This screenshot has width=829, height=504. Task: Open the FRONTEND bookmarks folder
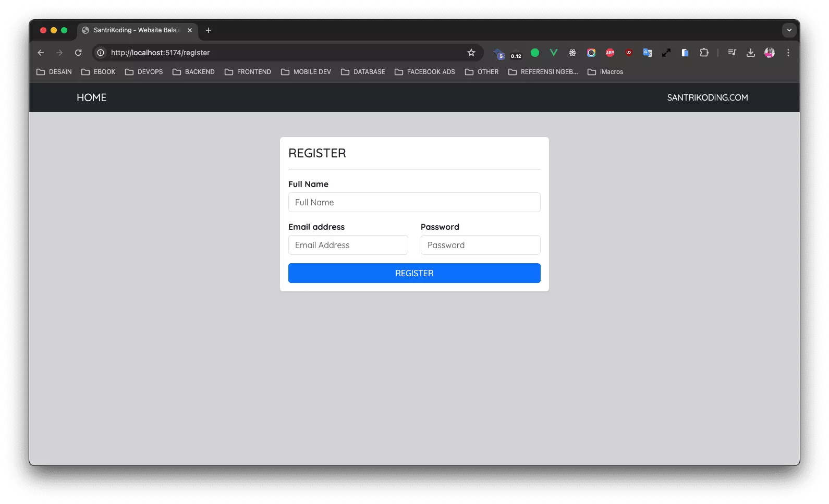pyautogui.click(x=248, y=72)
